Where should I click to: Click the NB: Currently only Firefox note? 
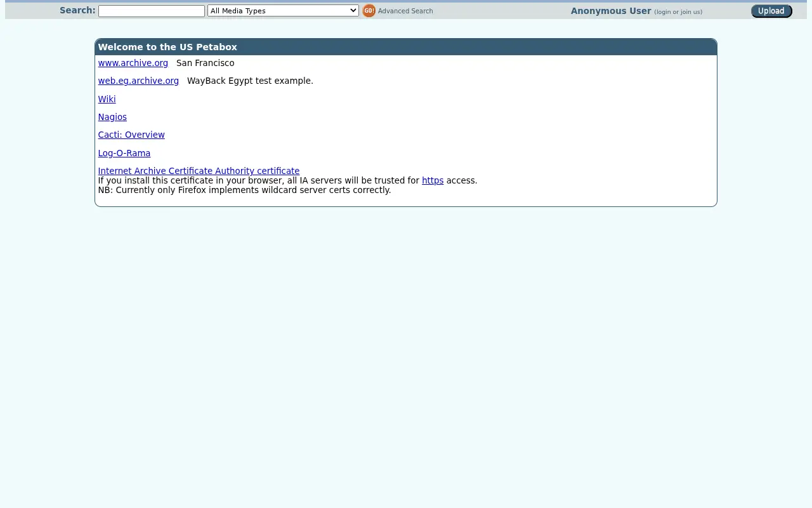(x=244, y=190)
